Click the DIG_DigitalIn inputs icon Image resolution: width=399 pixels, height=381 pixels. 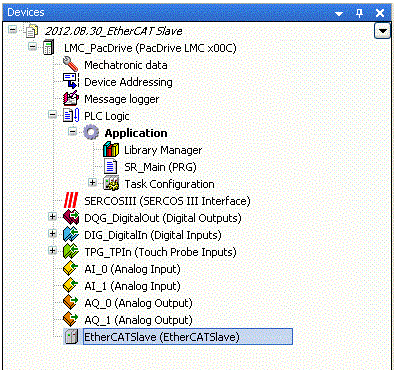pos(71,234)
